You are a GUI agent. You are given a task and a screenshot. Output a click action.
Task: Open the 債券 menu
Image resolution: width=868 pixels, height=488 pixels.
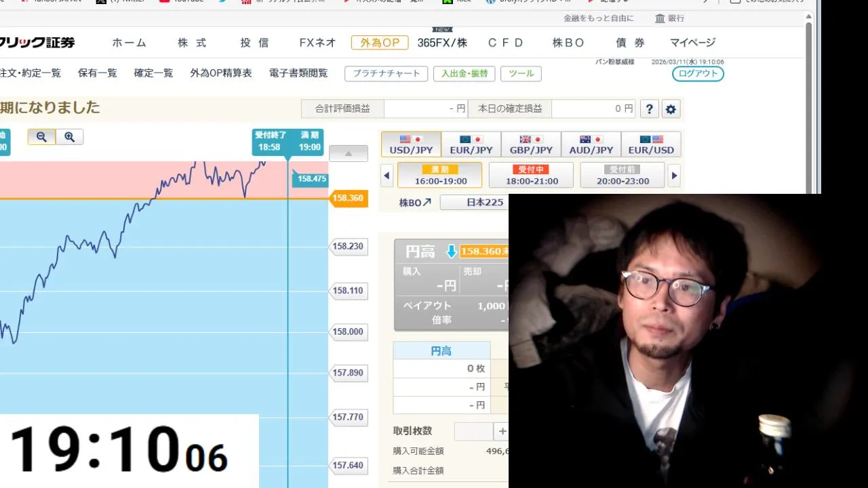(x=630, y=43)
